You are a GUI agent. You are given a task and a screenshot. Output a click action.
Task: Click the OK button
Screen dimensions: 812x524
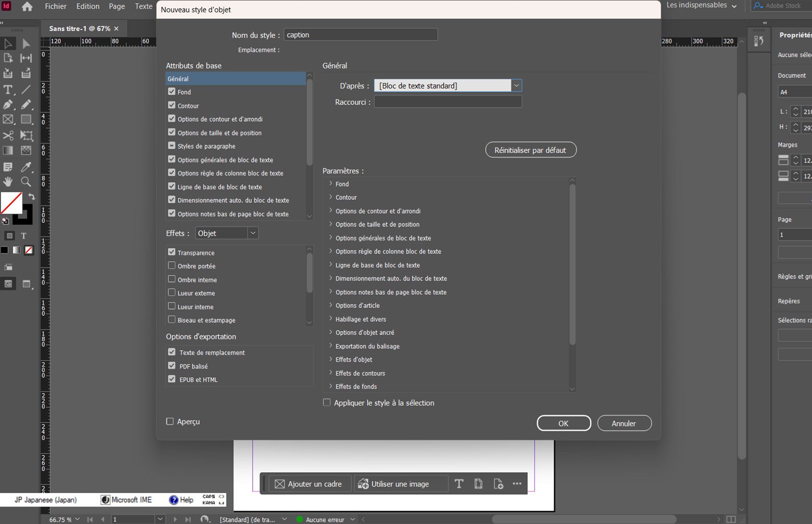[564, 423]
